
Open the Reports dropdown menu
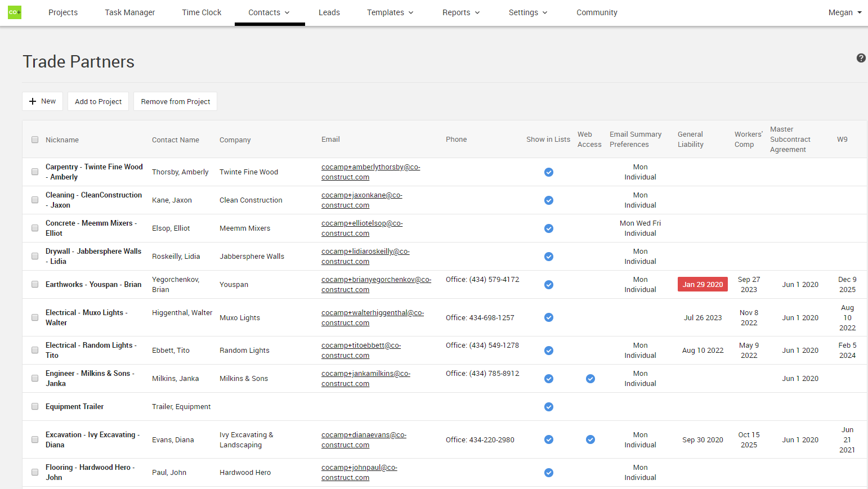[x=461, y=12]
